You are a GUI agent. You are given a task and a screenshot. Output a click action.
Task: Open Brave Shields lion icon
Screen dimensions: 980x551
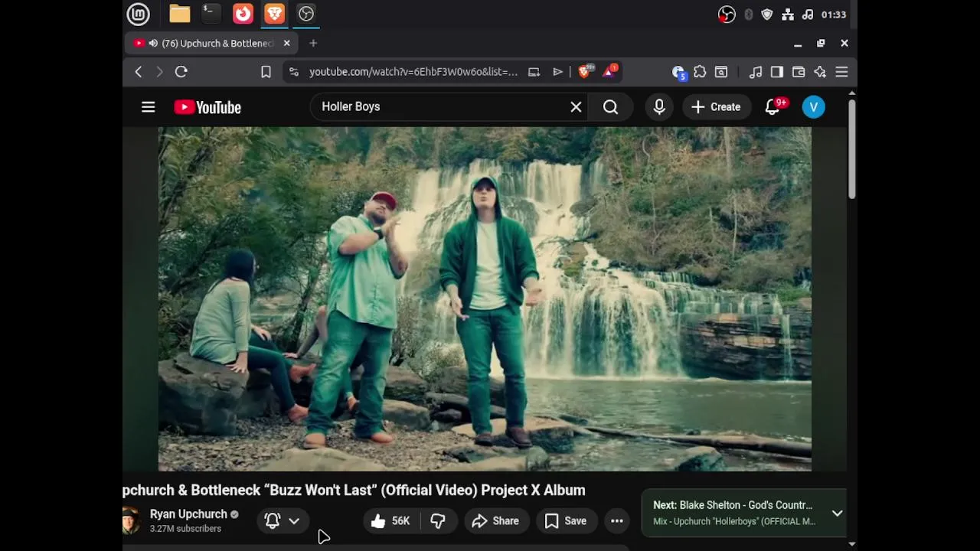point(586,71)
